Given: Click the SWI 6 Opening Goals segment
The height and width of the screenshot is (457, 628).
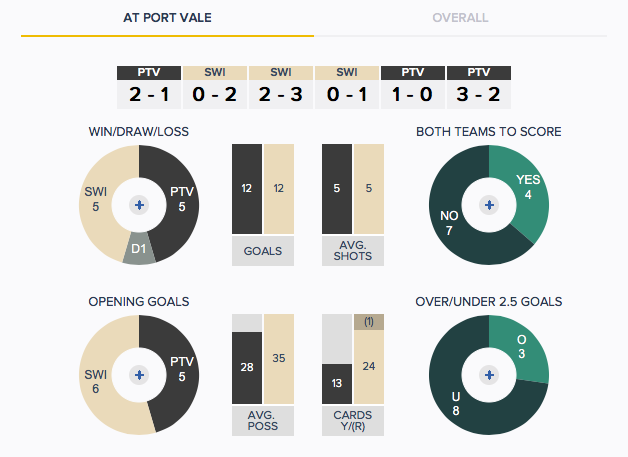Looking at the screenshot, I should point(96,380).
